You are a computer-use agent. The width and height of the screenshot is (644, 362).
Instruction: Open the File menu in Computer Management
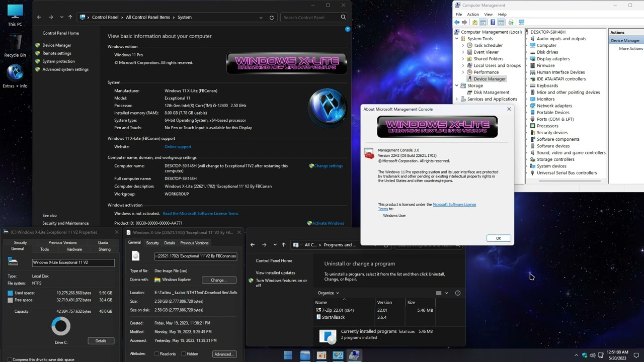(458, 14)
